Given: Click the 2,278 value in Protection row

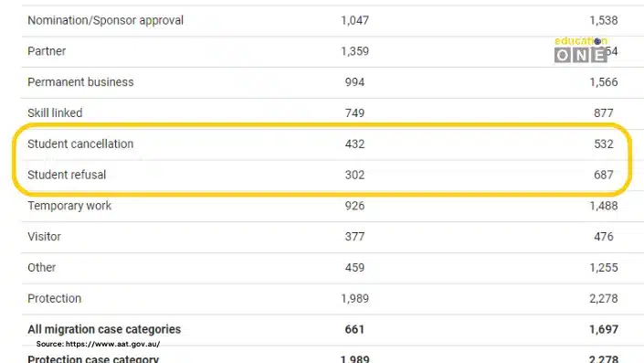Looking at the screenshot, I should (603, 298).
